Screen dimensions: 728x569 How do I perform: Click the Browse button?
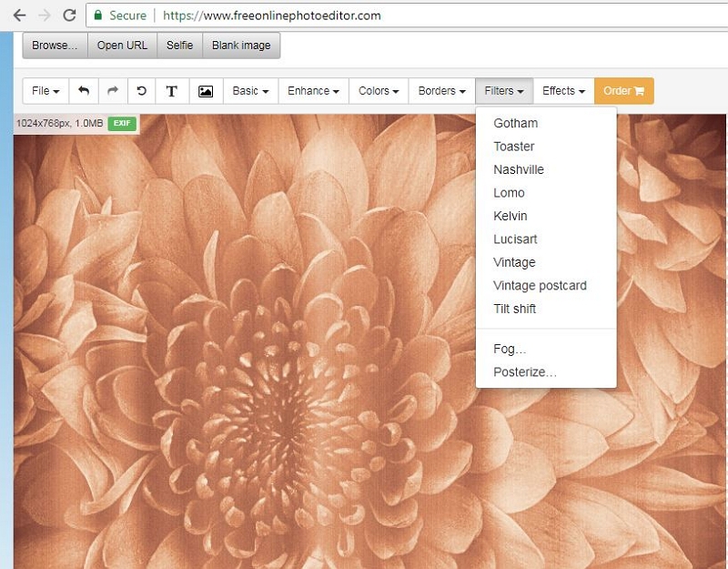pyautogui.click(x=53, y=45)
